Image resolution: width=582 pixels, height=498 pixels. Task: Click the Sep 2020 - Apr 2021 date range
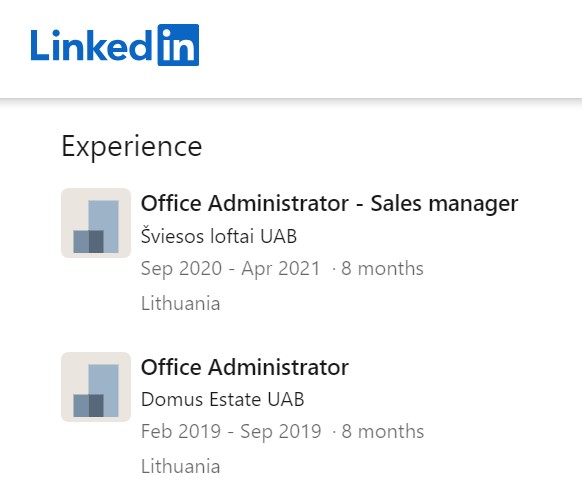point(230,268)
